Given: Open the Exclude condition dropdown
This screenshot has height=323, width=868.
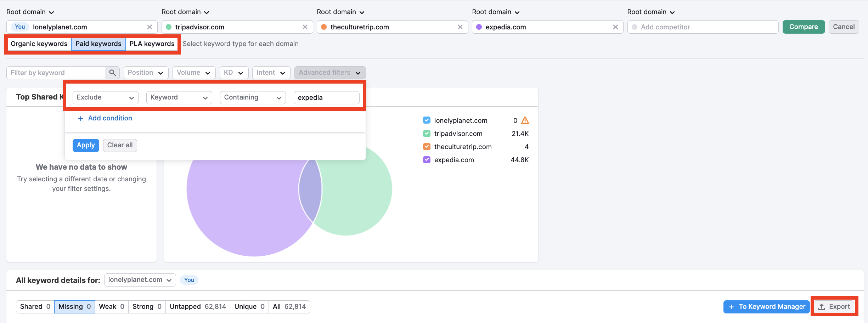Looking at the screenshot, I should (x=105, y=97).
